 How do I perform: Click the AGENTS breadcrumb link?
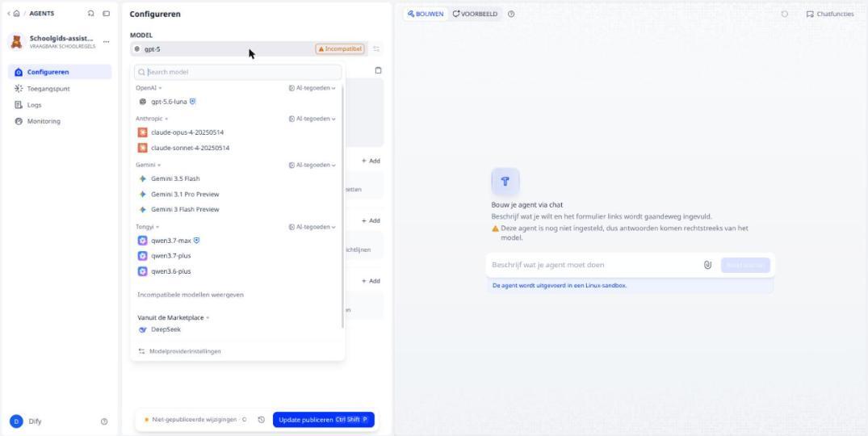(41, 13)
